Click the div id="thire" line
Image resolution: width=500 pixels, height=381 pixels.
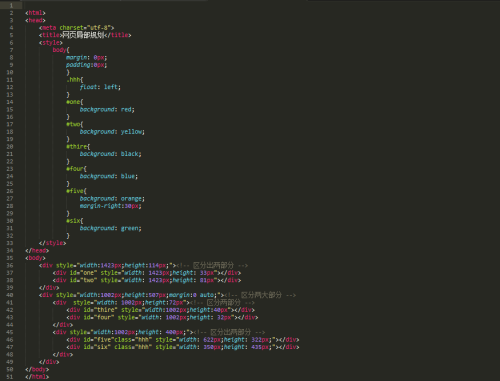[160, 310]
